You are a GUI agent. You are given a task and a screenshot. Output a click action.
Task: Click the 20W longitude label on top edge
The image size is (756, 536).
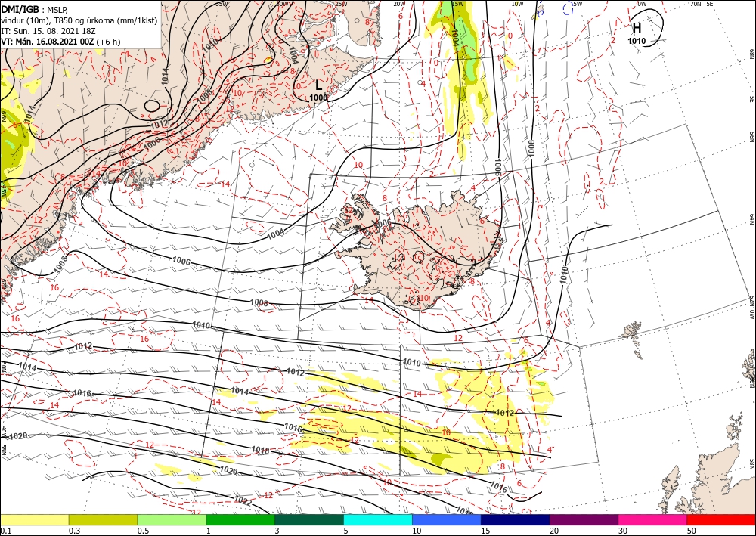(x=399, y=4)
